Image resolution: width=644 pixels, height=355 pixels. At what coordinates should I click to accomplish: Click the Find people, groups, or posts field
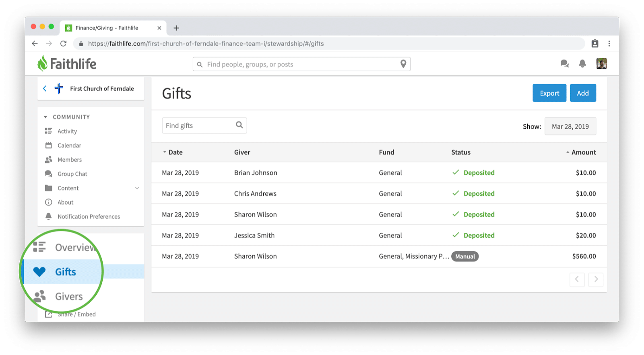coord(302,64)
